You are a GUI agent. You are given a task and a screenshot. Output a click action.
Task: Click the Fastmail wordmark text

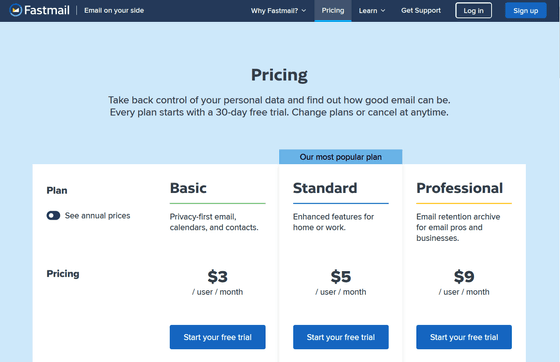click(47, 10)
